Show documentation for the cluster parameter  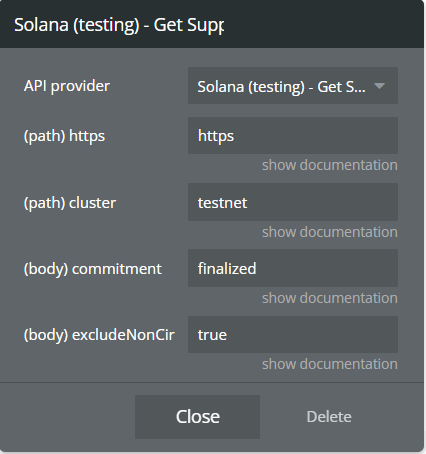coord(330,232)
